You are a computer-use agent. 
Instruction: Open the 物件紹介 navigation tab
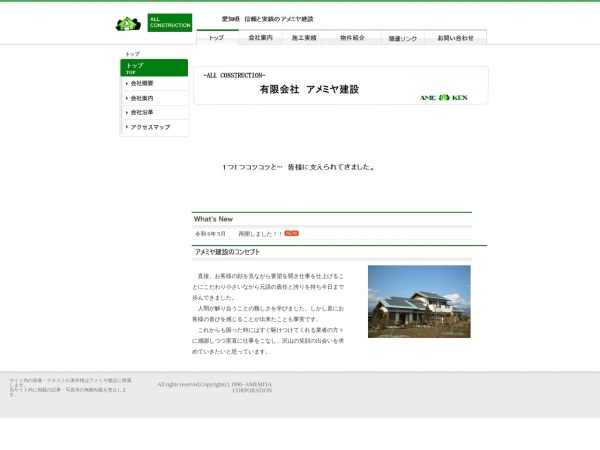click(x=353, y=38)
